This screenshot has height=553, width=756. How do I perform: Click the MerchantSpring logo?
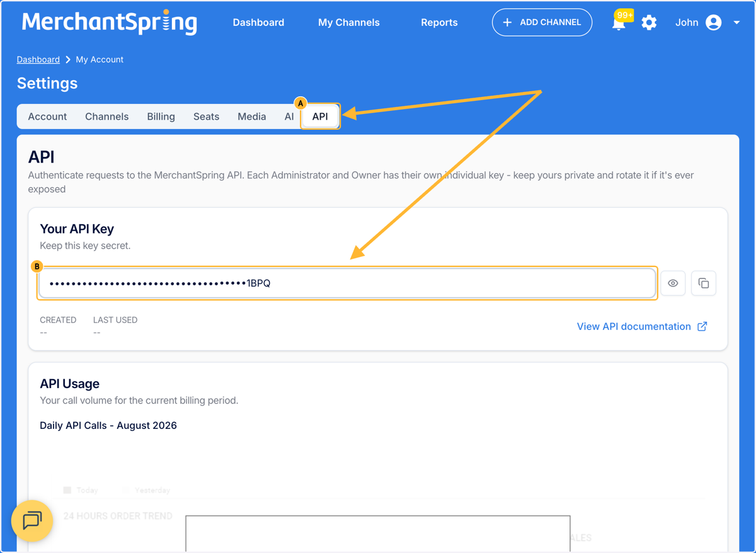point(110,22)
